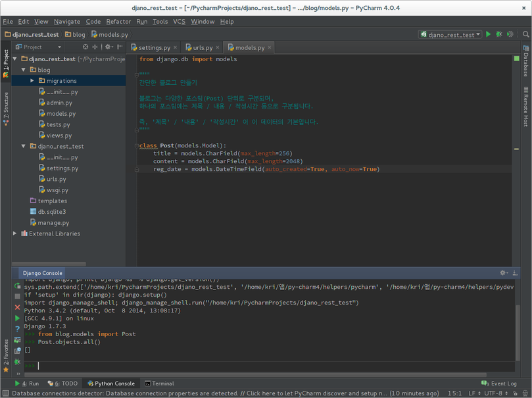
Task: Toggle the 1: Project side tab
Action: click(6, 63)
